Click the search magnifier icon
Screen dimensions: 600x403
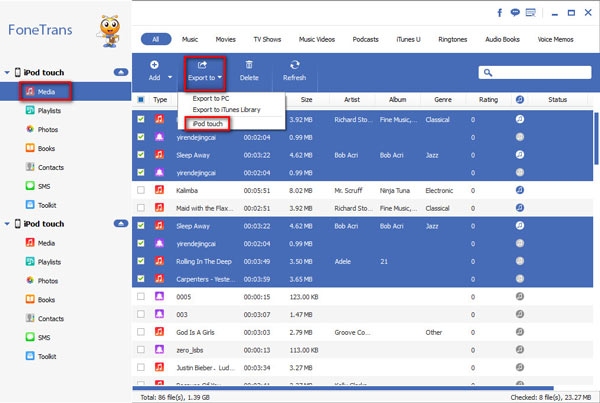pyautogui.click(x=488, y=73)
